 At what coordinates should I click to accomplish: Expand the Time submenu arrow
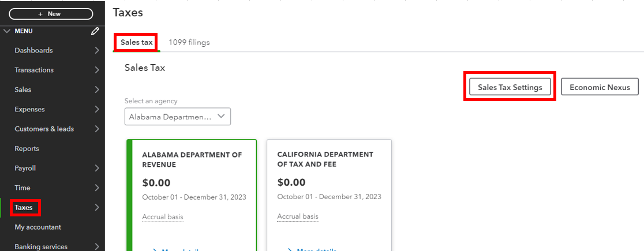click(96, 188)
